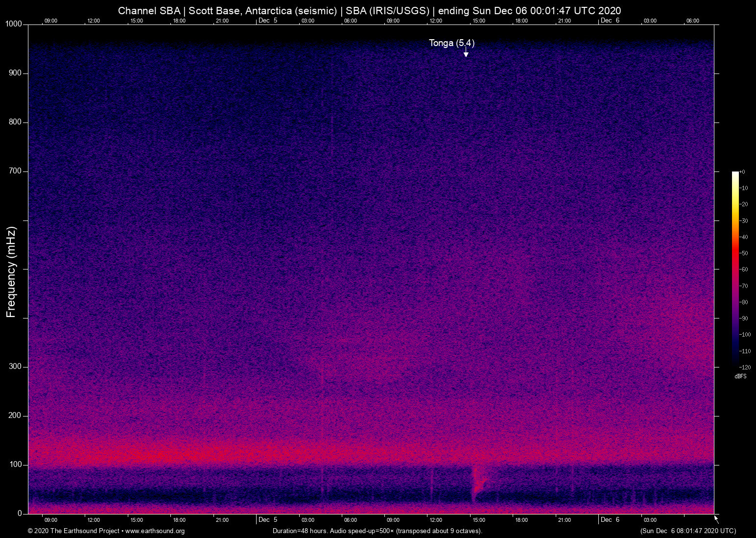Click the "Dec 5" date label on top axis
Screen dimensions: 756x538
coord(267,21)
